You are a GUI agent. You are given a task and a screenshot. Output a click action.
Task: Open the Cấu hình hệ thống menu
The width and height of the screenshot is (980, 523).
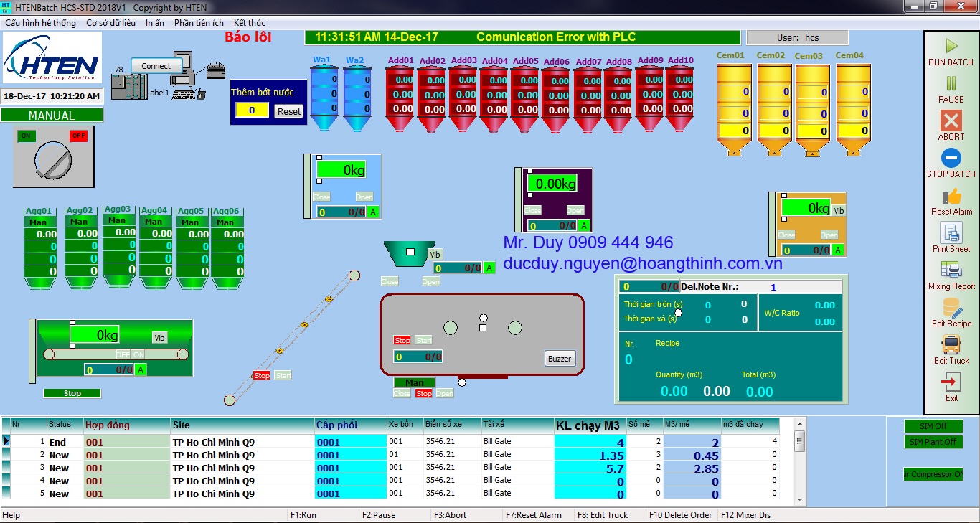point(40,23)
